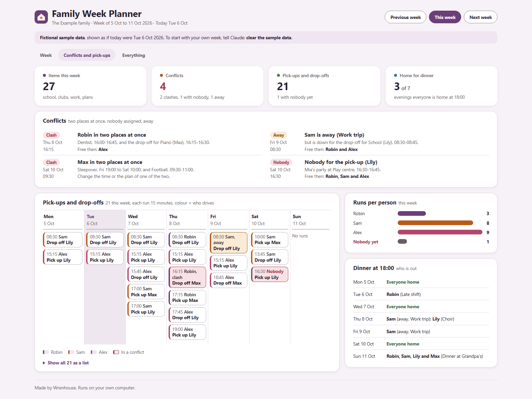Open Friday's 18:45 Alex Drop off Max run

tap(228, 280)
